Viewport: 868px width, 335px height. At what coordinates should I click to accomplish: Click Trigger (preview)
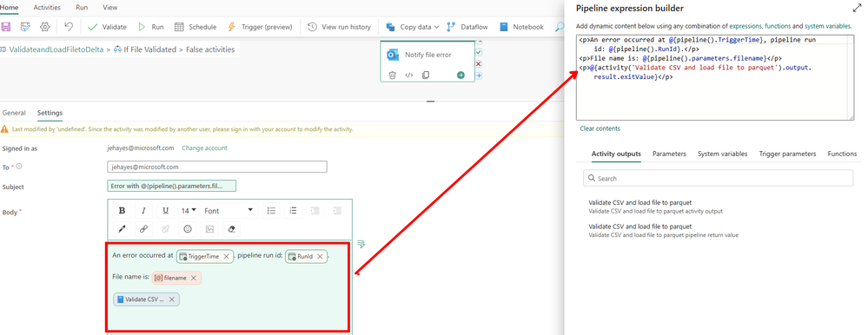tap(260, 27)
